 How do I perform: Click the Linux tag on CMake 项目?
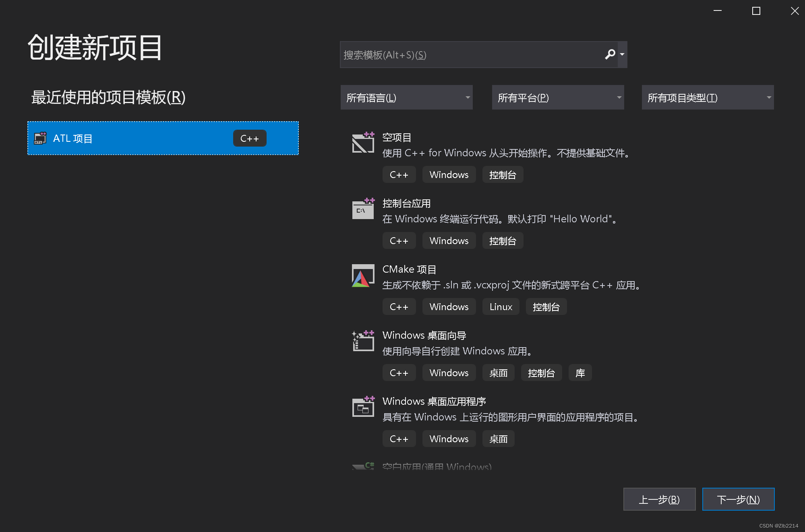click(500, 306)
